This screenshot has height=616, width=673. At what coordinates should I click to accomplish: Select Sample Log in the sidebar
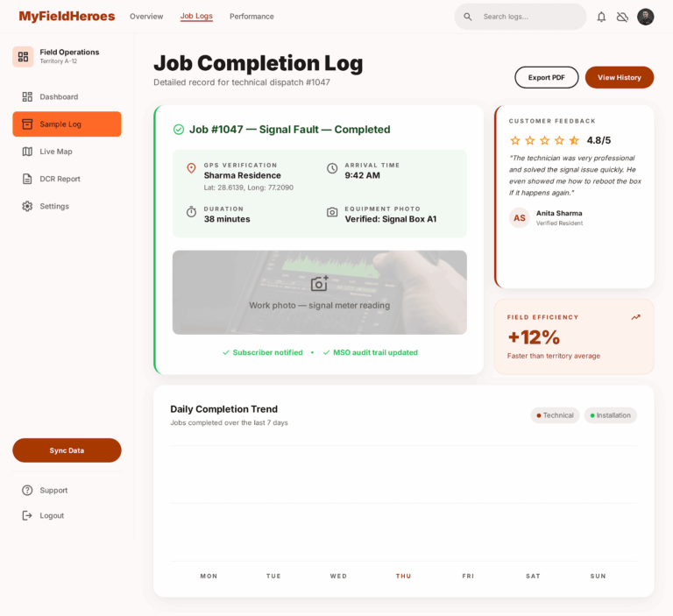67,124
